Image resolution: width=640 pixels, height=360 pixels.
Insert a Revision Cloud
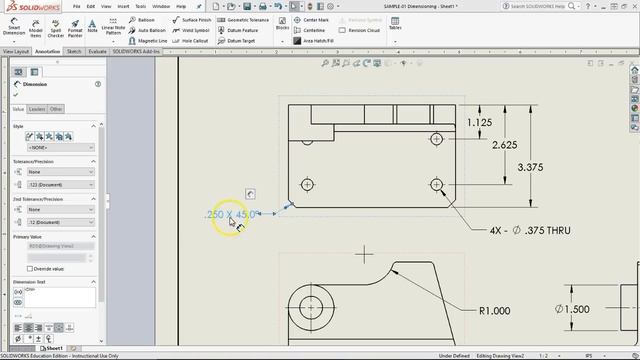[359, 30]
